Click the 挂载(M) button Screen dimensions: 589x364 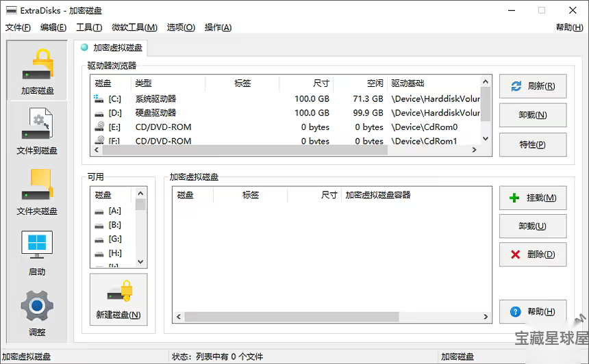pos(533,198)
